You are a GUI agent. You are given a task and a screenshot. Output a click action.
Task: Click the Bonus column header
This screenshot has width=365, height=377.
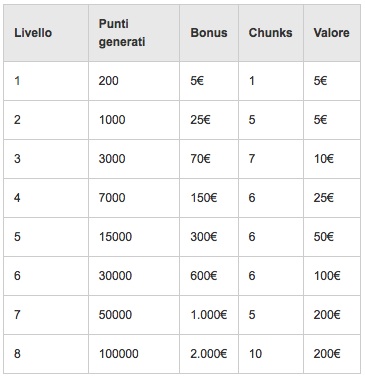(209, 33)
